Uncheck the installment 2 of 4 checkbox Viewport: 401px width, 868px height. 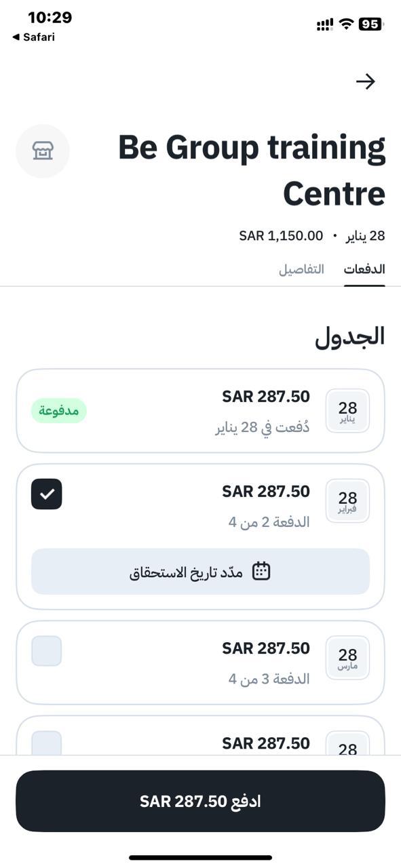(x=47, y=494)
